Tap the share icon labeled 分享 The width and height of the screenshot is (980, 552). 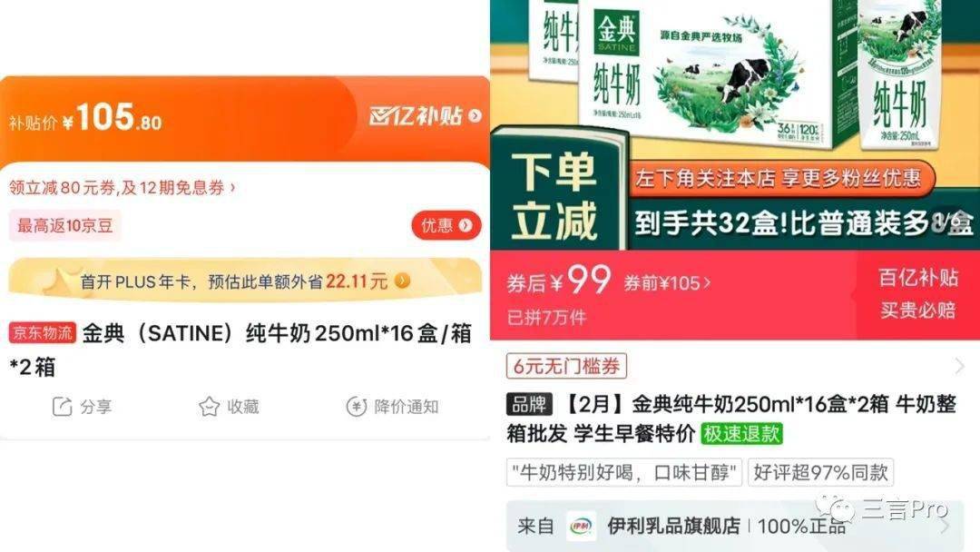(x=62, y=407)
